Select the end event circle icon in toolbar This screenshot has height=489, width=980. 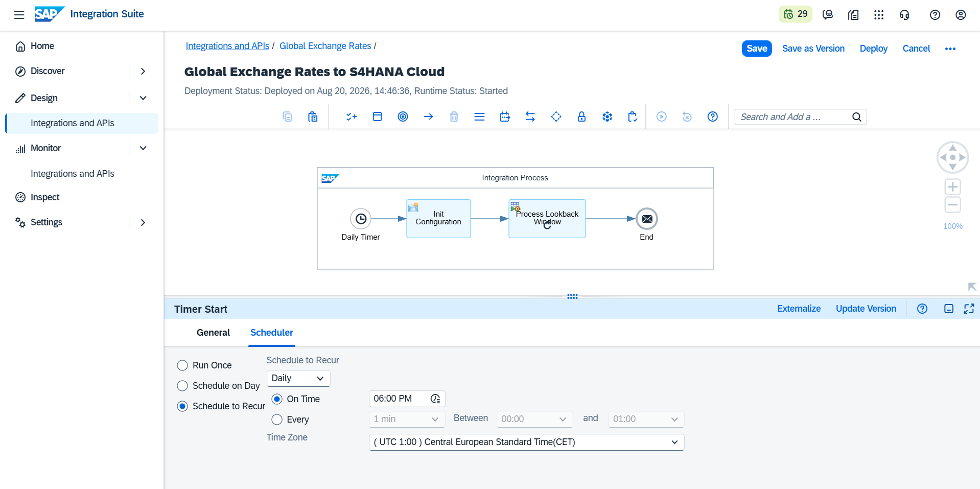[403, 117]
